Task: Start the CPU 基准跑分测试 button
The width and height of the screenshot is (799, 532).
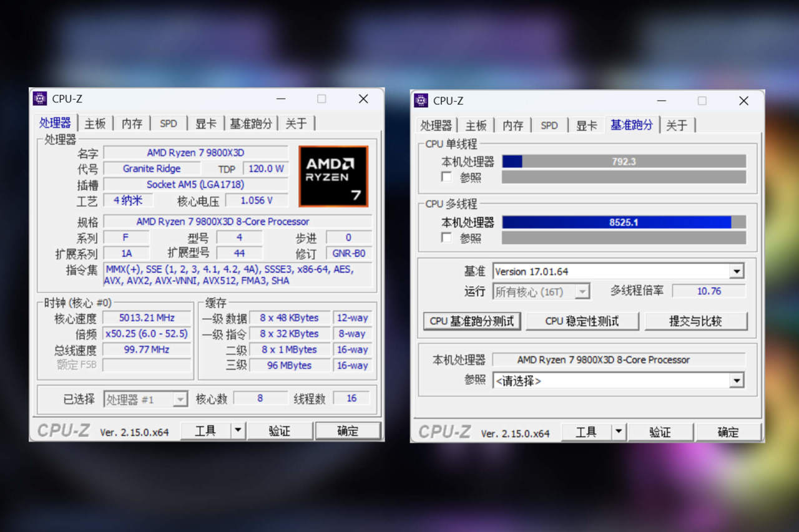Action: 472,321
